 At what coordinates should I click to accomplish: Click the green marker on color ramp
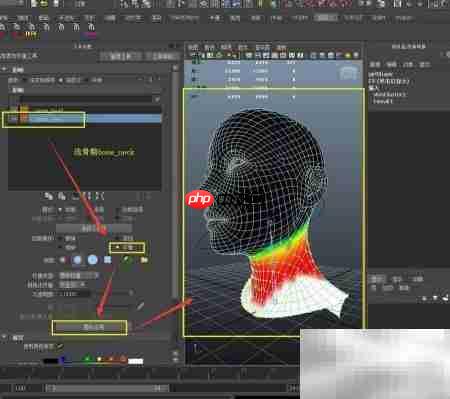click(87, 359)
